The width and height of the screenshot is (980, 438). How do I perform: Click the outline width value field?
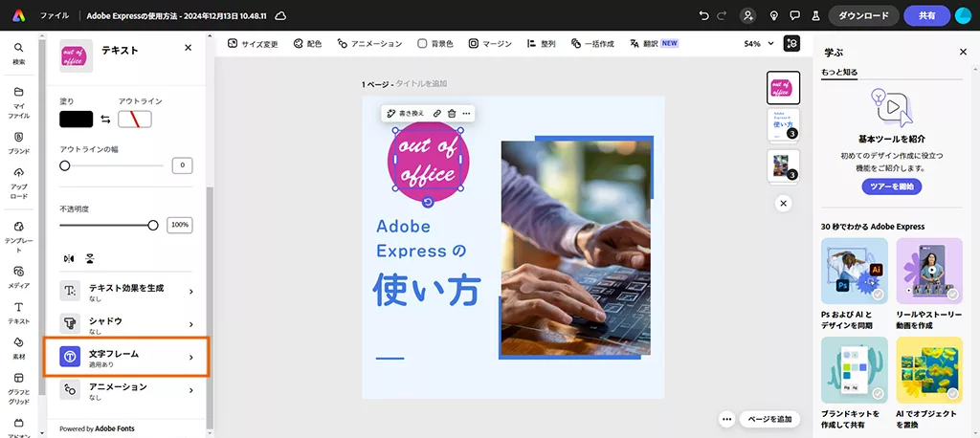pyautogui.click(x=182, y=165)
